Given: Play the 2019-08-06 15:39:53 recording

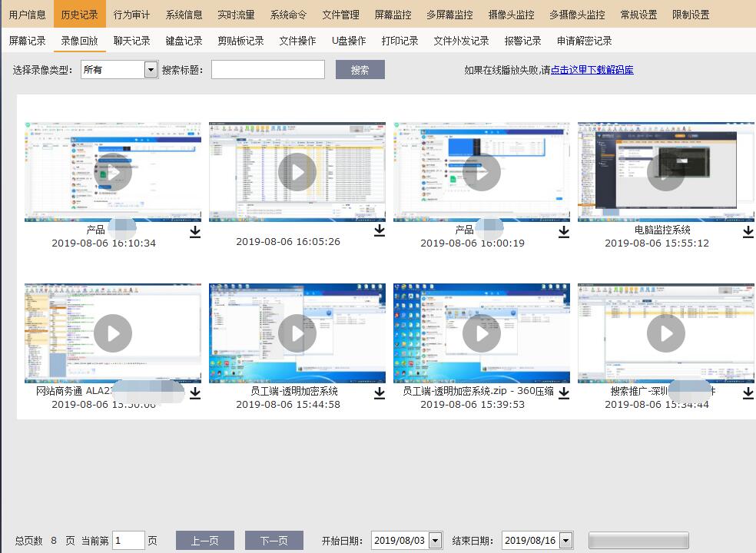Looking at the screenshot, I should point(482,333).
